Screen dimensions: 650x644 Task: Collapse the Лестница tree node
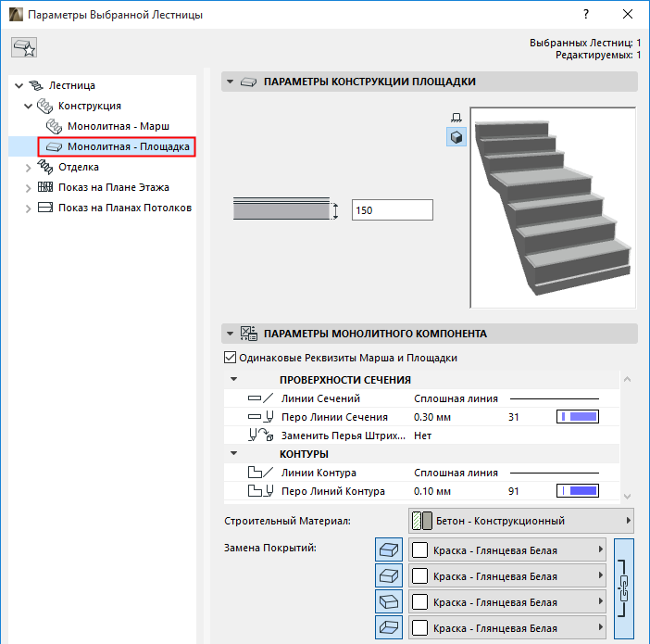(19, 86)
